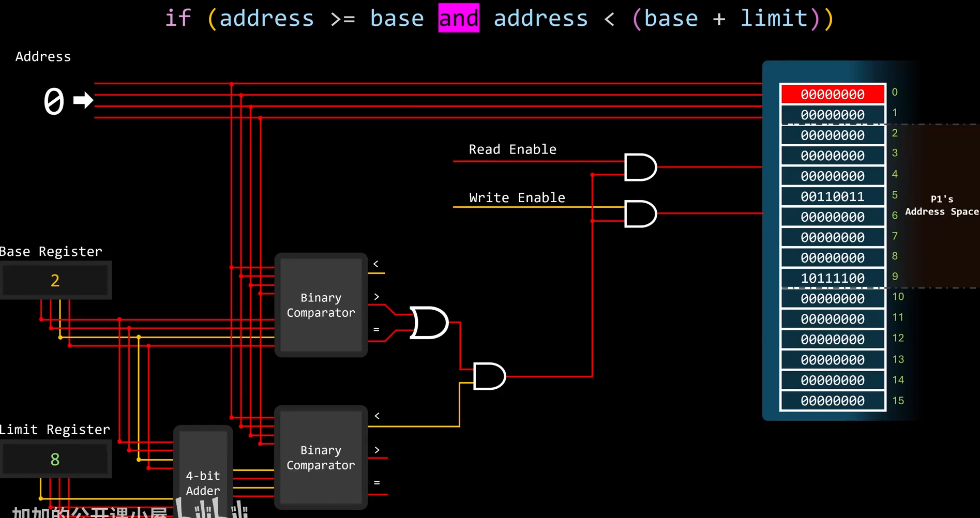The width and height of the screenshot is (980, 518).
Task: Click the '>=' operator in the code line
Action: [x=342, y=19]
